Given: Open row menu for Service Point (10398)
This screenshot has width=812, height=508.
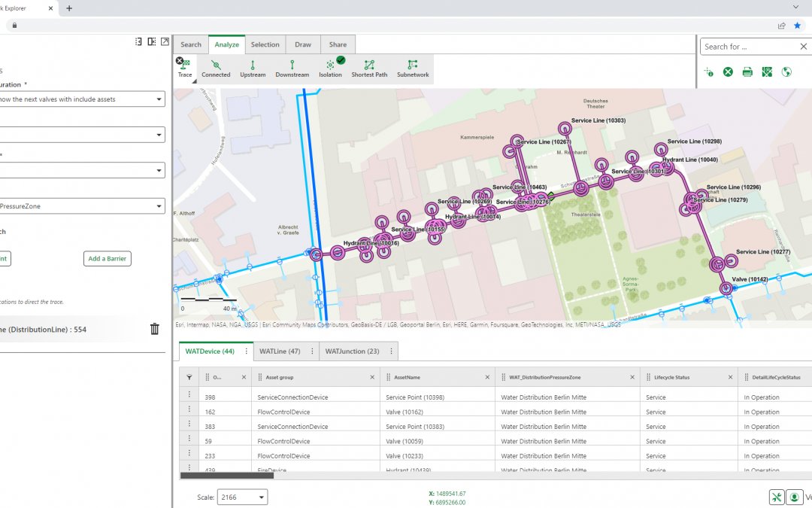Looking at the screenshot, I should [x=189, y=394].
